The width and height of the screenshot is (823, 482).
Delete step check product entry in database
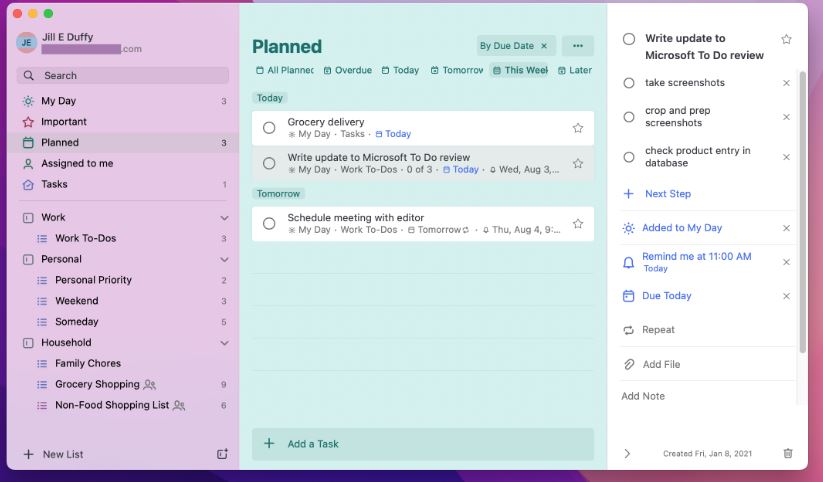point(786,157)
